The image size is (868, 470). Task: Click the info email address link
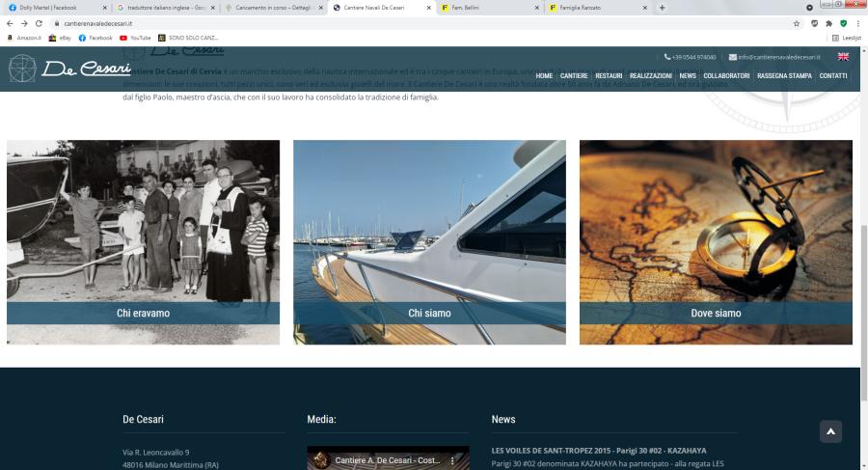coord(779,57)
